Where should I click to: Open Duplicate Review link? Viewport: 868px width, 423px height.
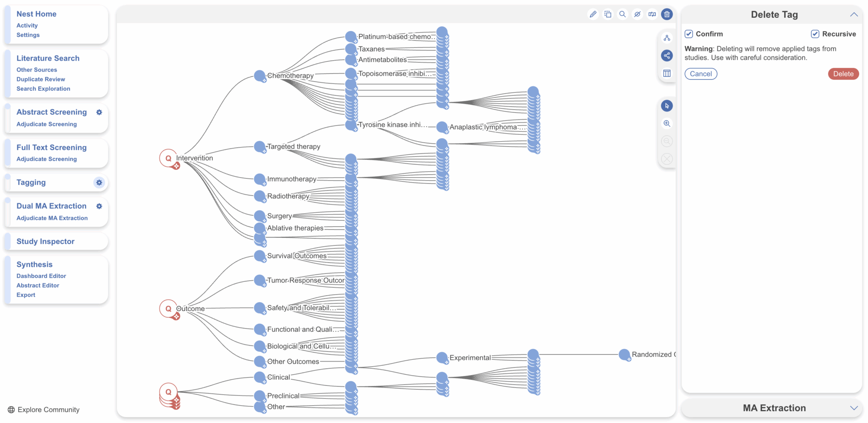coord(41,79)
